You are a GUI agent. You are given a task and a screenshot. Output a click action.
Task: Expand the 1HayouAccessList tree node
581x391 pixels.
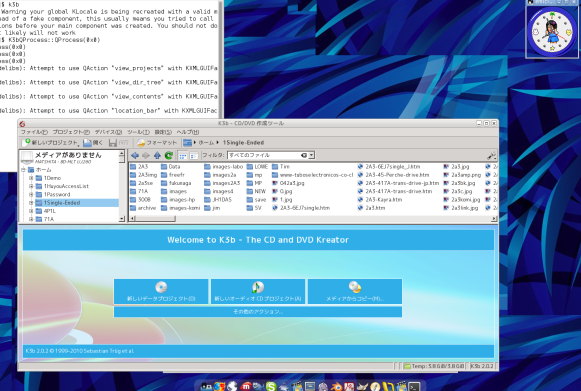[x=31, y=186]
